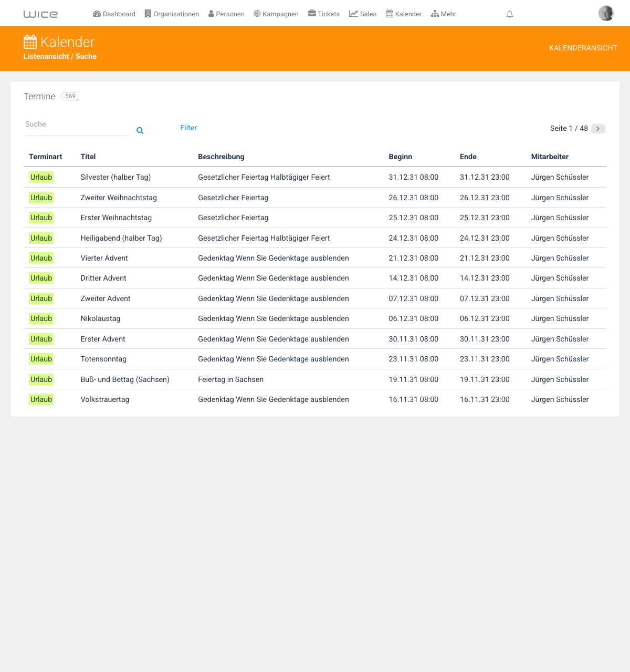630x672 pixels.
Task: Open the Kampagnen section
Action: 276,14
